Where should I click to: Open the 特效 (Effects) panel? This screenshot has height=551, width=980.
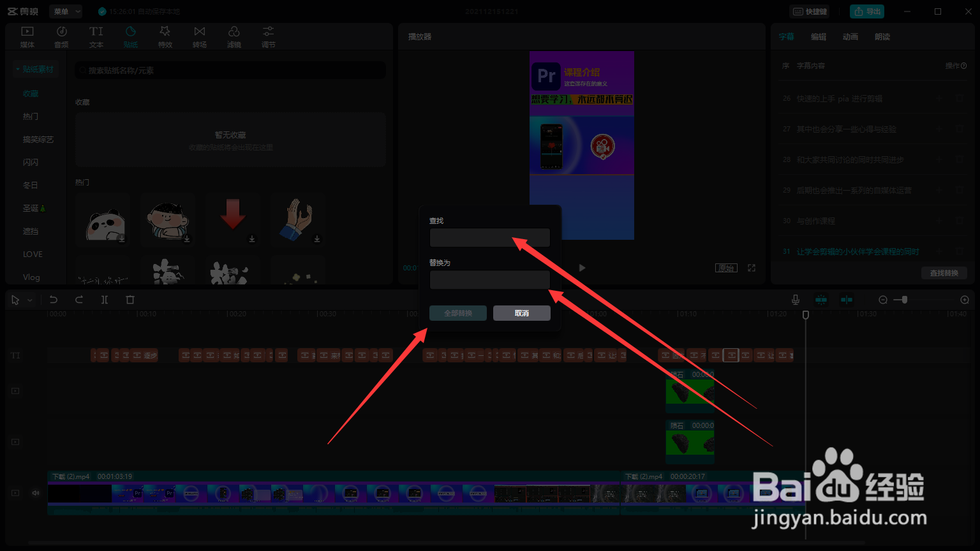(165, 37)
